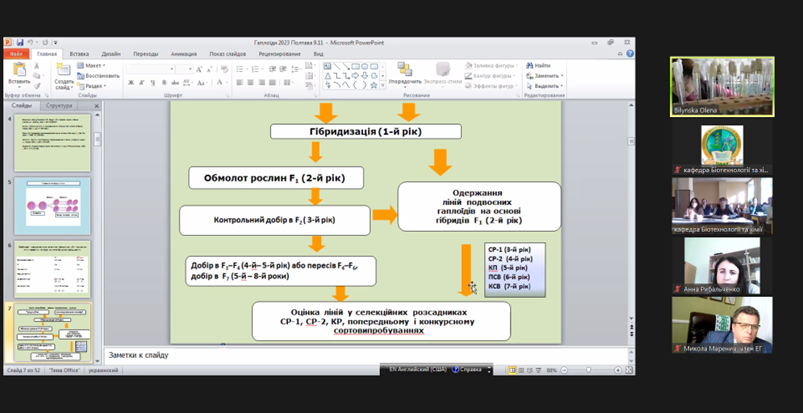Viewport: 803px width, 413px height.
Task: Click the Arrange (Упорядочить) icon
Action: (x=405, y=69)
